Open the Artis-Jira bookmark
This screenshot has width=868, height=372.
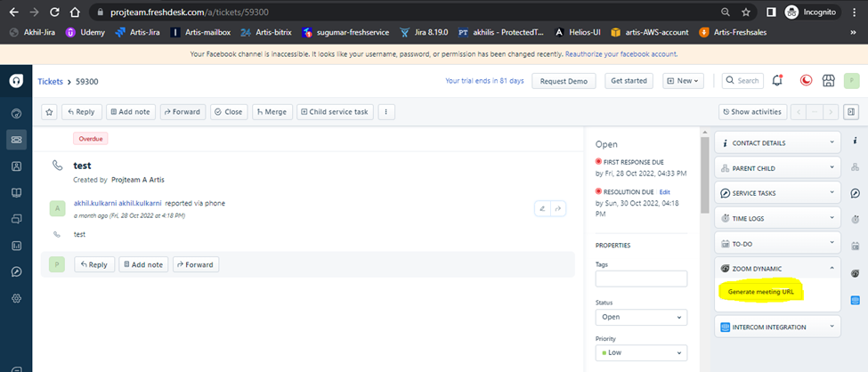137,32
